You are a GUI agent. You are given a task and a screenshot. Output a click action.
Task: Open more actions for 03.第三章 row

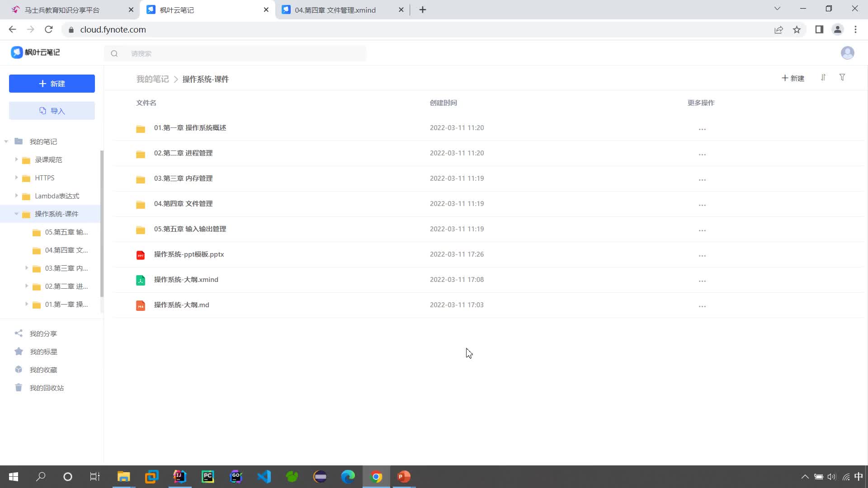tap(702, 180)
